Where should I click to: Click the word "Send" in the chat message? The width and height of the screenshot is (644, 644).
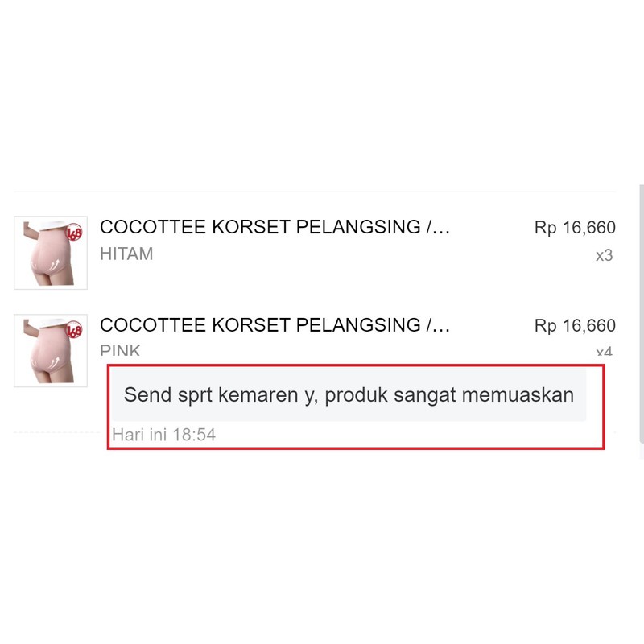[x=148, y=395]
